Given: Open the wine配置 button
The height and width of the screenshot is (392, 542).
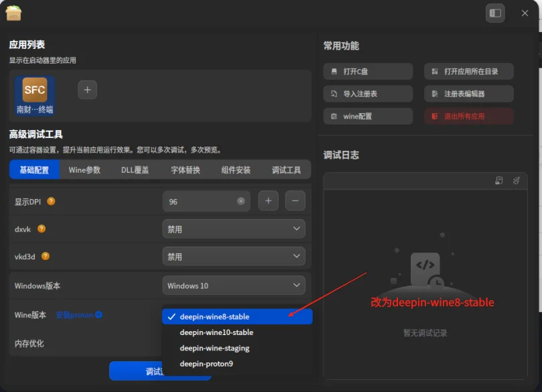Looking at the screenshot, I should pyautogui.click(x=368, y=116).
